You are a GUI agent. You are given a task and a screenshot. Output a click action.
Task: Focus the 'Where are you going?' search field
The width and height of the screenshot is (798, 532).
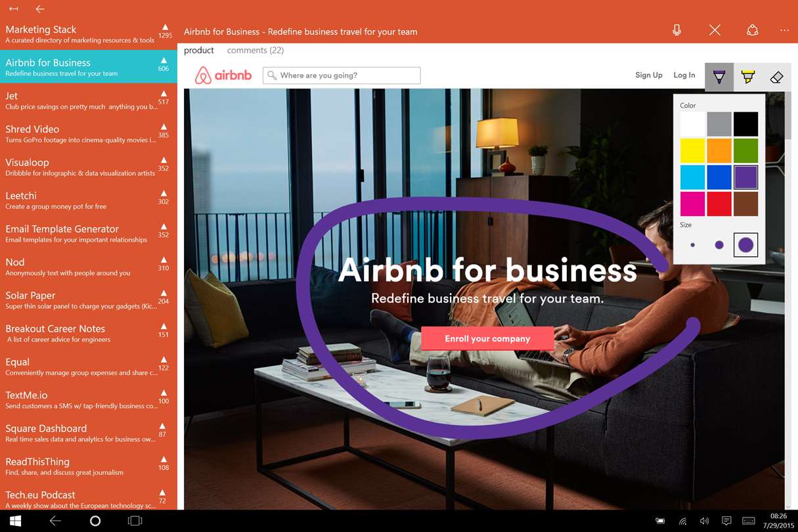pos(342,76)
